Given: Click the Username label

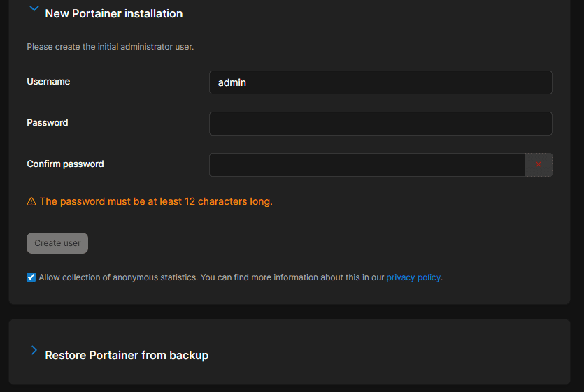Looking at the screenshot, I should pyautogui.click(x=48, y=82).
